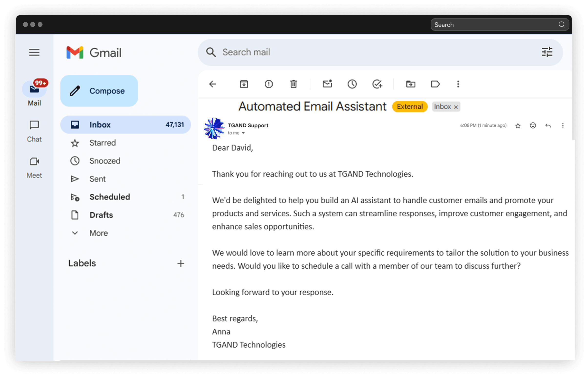The width and height of the screenshot is (588, 377).
Task: Show recipient details next to 'to me'
Action: coord(243,133)
